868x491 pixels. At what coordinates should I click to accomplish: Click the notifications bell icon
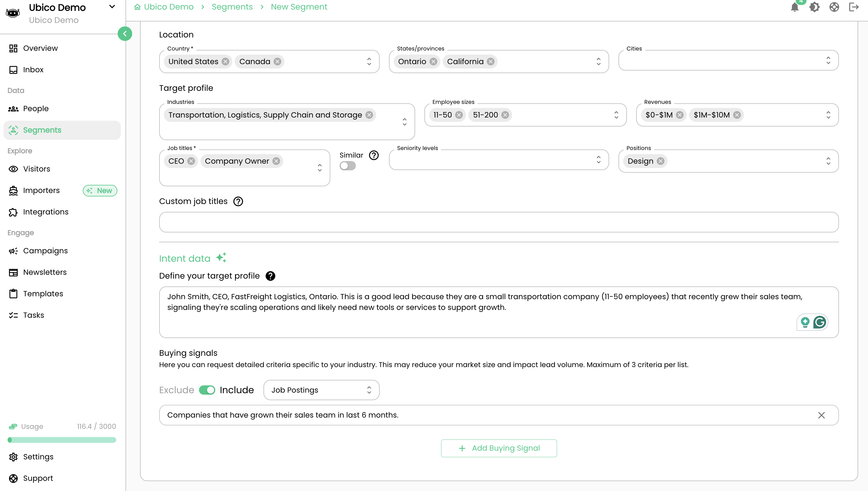click(795, 7)
